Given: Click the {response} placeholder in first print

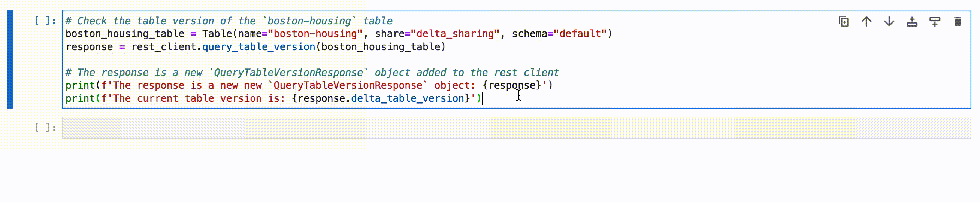Looking at the screenshot, I should click(511, 86).
